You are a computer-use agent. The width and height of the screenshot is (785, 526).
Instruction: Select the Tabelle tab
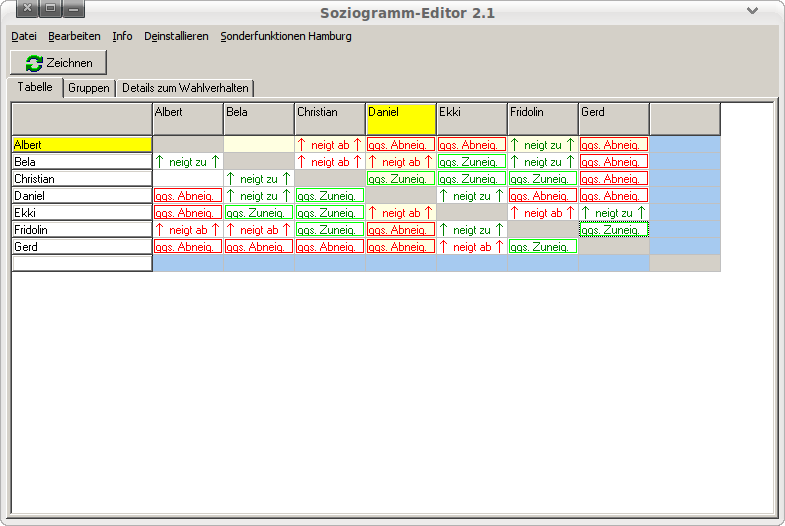coord(35,87)
